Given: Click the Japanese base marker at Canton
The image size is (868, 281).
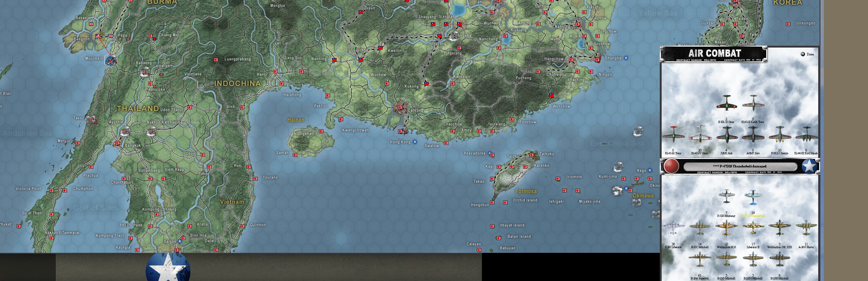Looking at the screenshot, I should tap(400, 108).
